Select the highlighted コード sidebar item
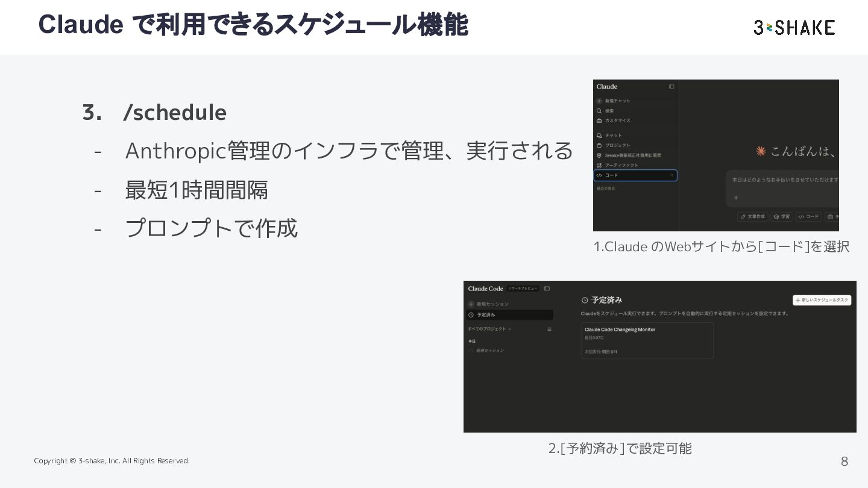The image size is (868, 488). click(635, 175)
